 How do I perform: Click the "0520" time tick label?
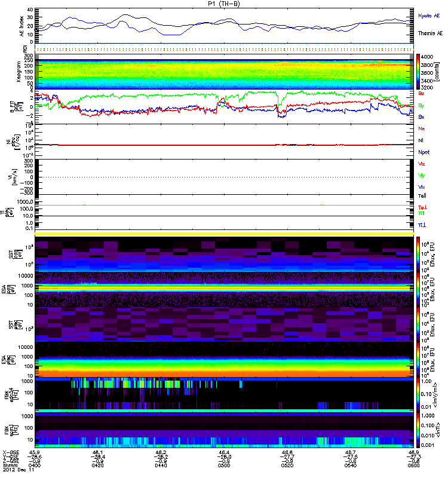point(287,465)
